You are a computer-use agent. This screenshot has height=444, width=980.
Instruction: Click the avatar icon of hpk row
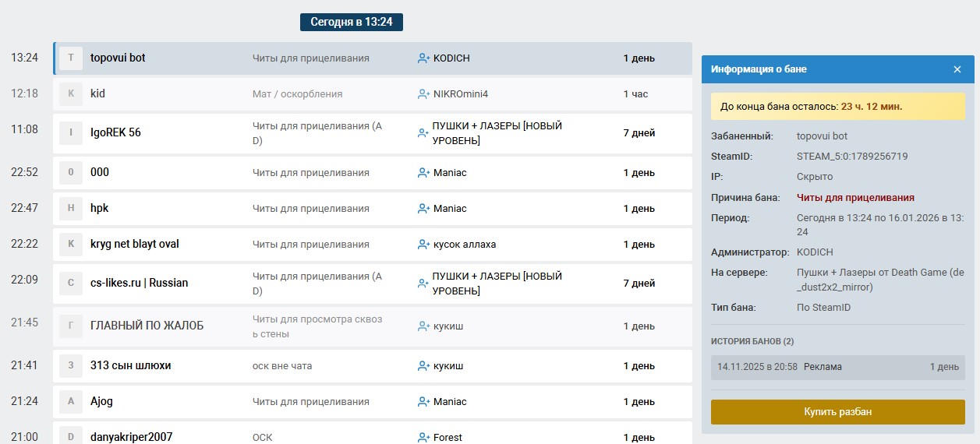71,209
